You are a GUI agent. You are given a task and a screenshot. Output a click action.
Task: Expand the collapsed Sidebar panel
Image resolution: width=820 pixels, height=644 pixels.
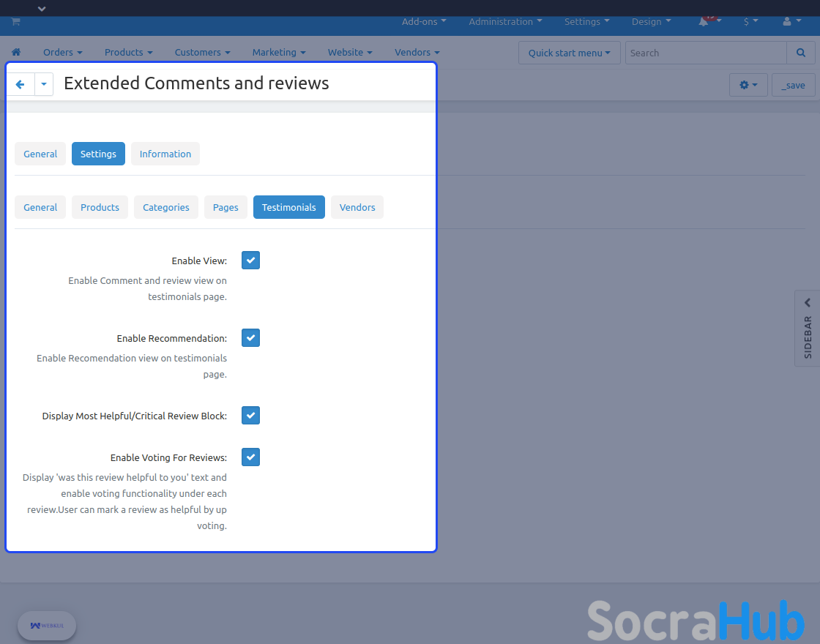(x=808, y=327)
